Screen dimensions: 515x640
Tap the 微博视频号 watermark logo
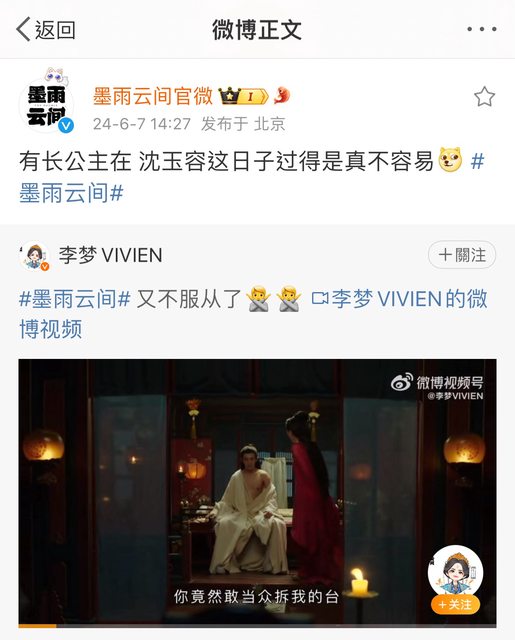coord(437,387)
